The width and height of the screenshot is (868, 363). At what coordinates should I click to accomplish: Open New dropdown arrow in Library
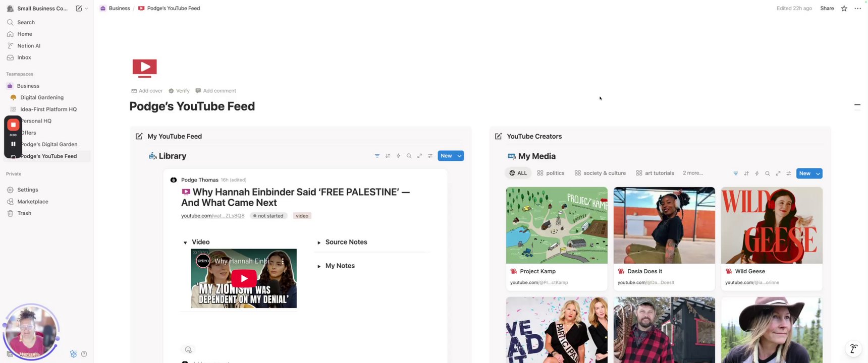tap(460, 156)
